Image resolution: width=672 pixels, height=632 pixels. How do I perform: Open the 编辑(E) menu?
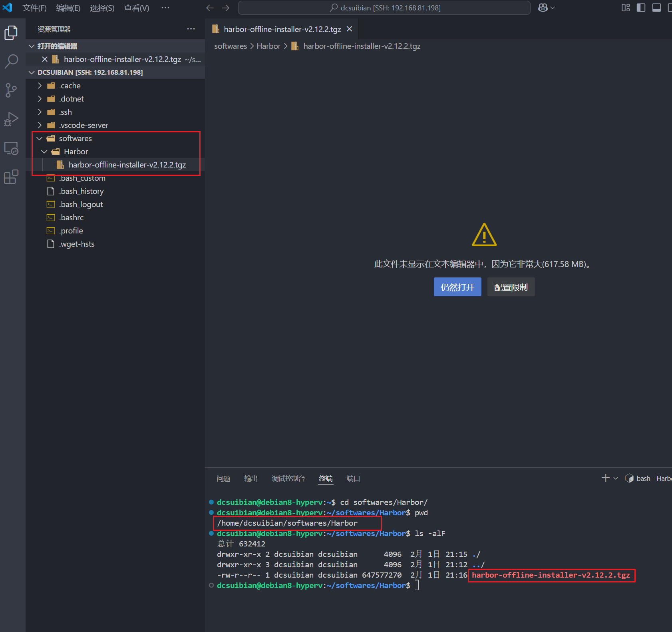(x=68, y=8)
